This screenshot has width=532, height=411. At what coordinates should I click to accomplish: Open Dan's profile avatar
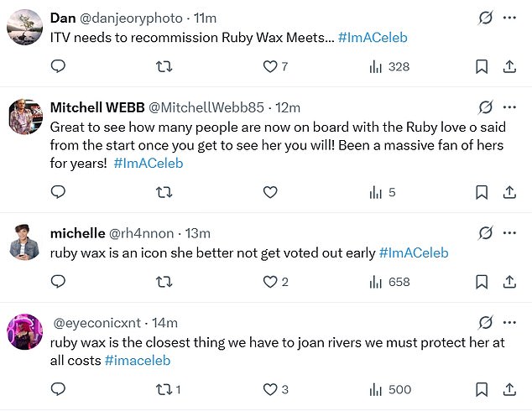click(25, 28)
